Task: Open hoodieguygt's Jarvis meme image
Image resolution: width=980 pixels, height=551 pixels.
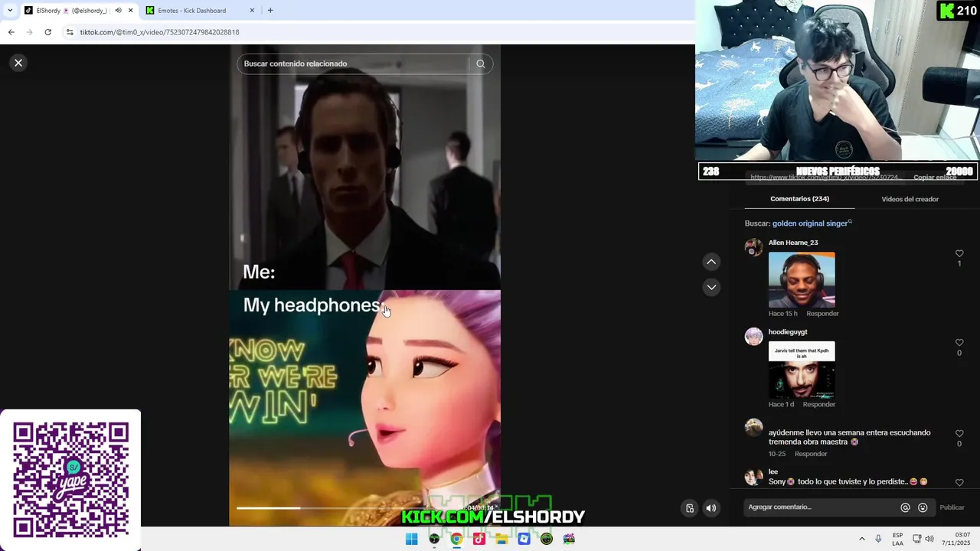Action: (802, 370)
